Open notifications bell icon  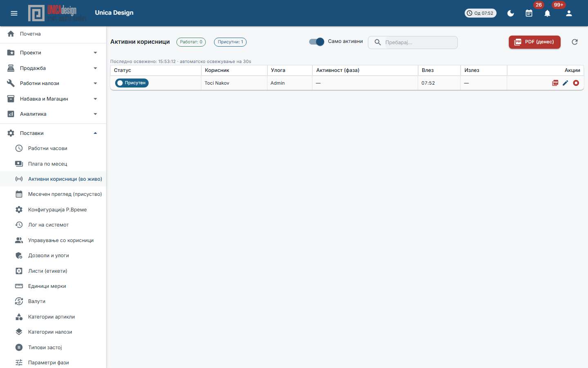coord(547,13)
